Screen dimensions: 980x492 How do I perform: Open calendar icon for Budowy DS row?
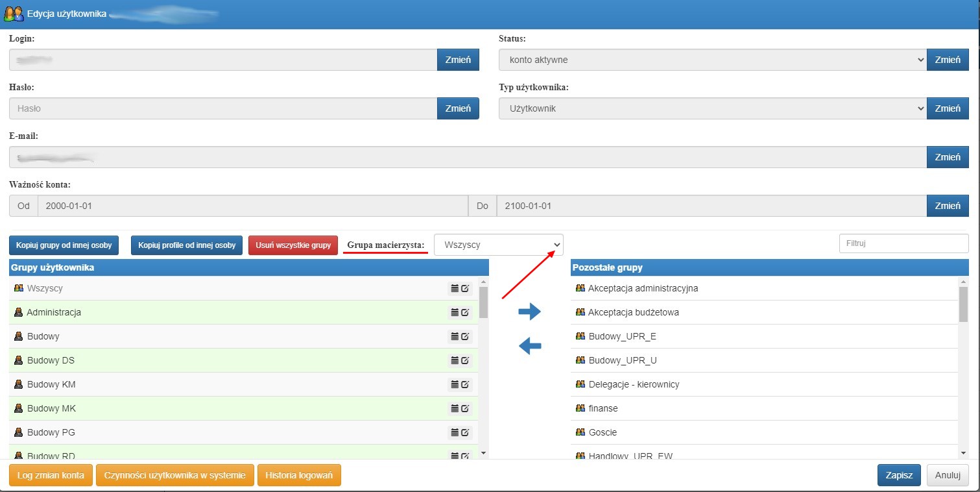(455, 360)
